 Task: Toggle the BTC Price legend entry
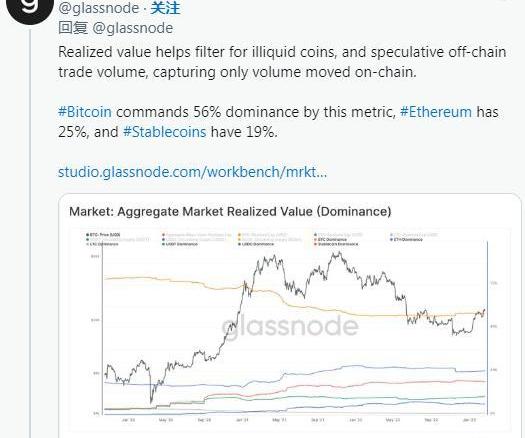(x=103, y=235)
